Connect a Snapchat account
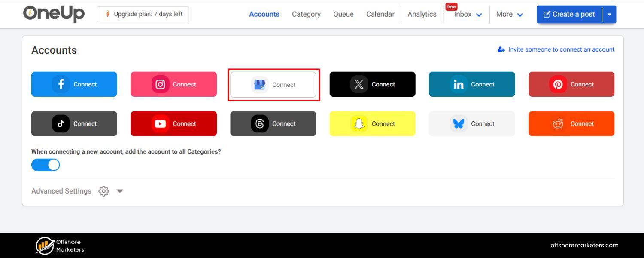The height and width of the screenshot is (258, 644). click(x=372, y=123)
